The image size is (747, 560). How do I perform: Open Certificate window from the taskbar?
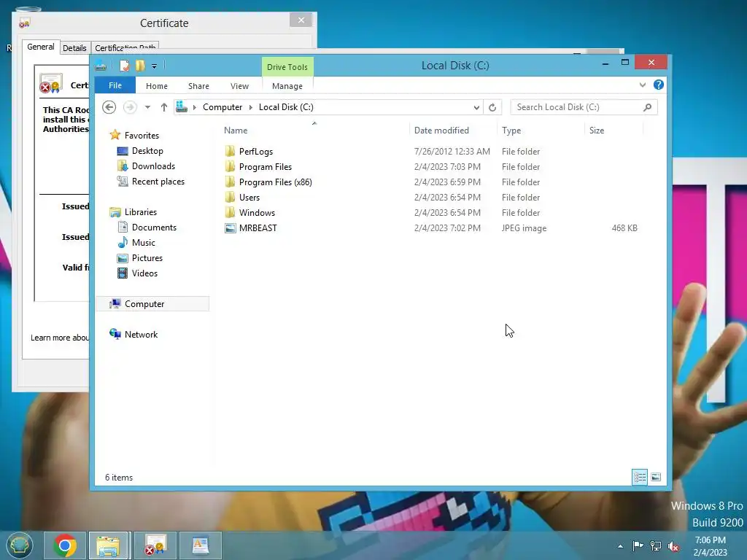[x=155, y=545]
